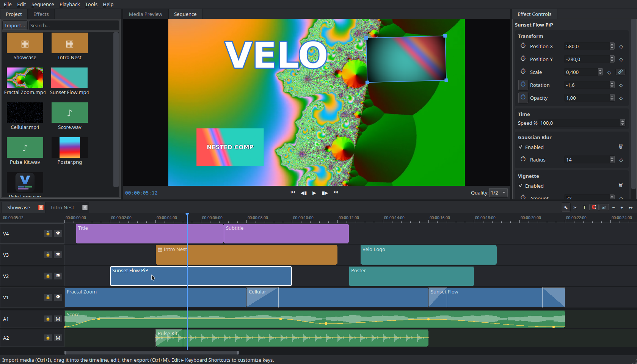Select the Poster clip on V2
The image size is (637, 364).
[411, 276]
